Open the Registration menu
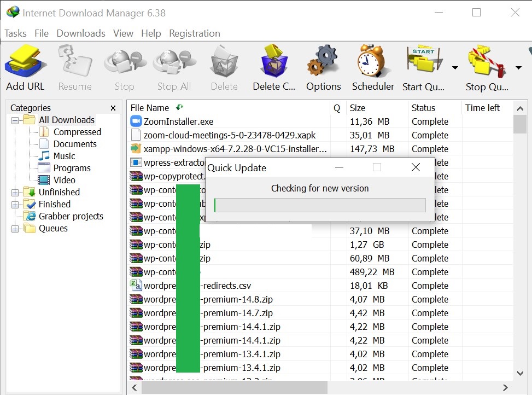 point(195,33)
